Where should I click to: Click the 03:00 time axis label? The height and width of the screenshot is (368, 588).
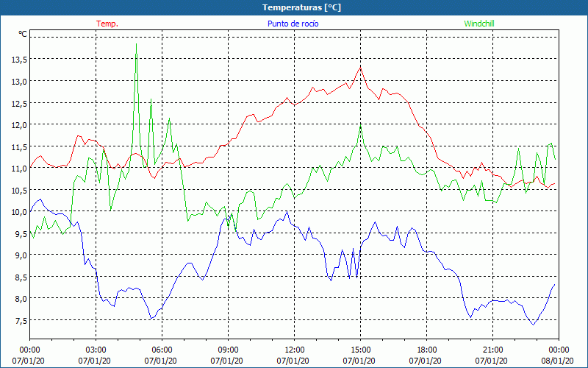pos(96,350)
